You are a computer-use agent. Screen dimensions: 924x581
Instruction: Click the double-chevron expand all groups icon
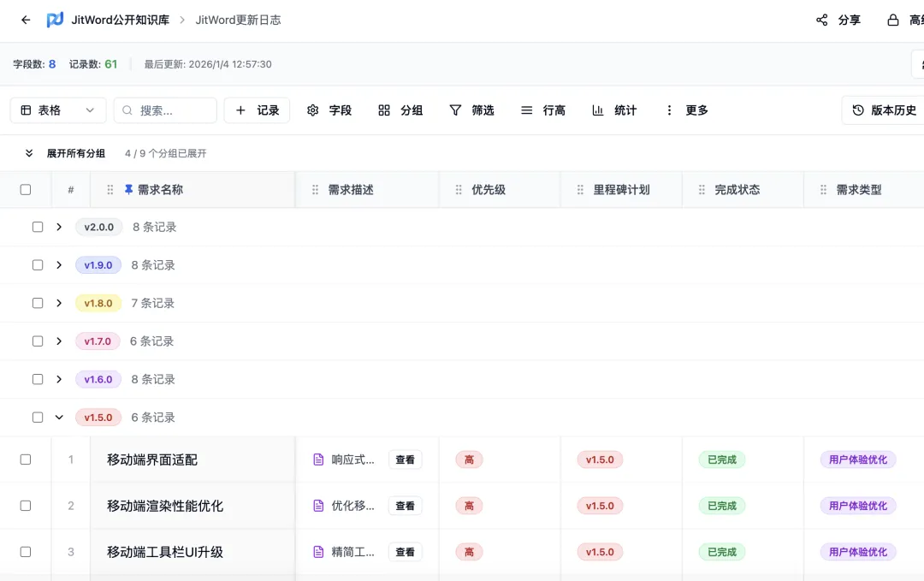tap(29, 153)
